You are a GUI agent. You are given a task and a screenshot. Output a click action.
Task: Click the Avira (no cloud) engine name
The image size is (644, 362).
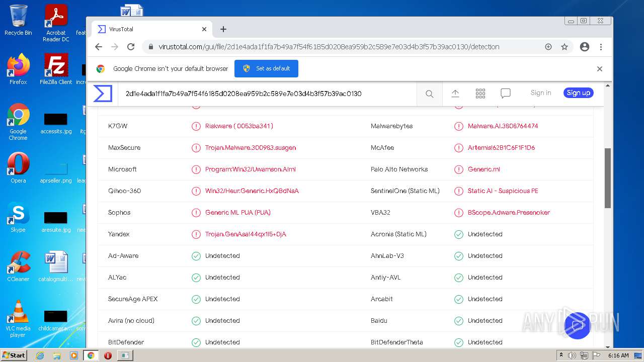click(x=131, y=321)
